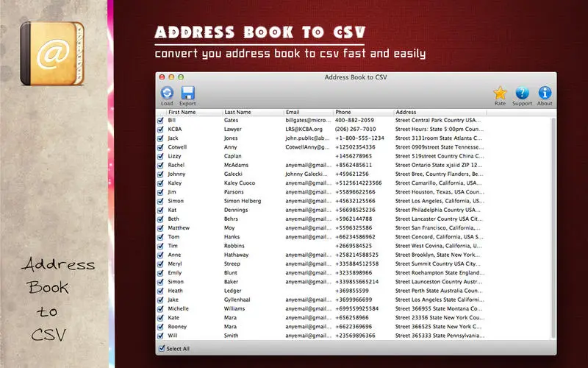Image resolution: width=588 pixels, height=368 pixels.
Task: Click the green zoom window button
Action: 181,77
